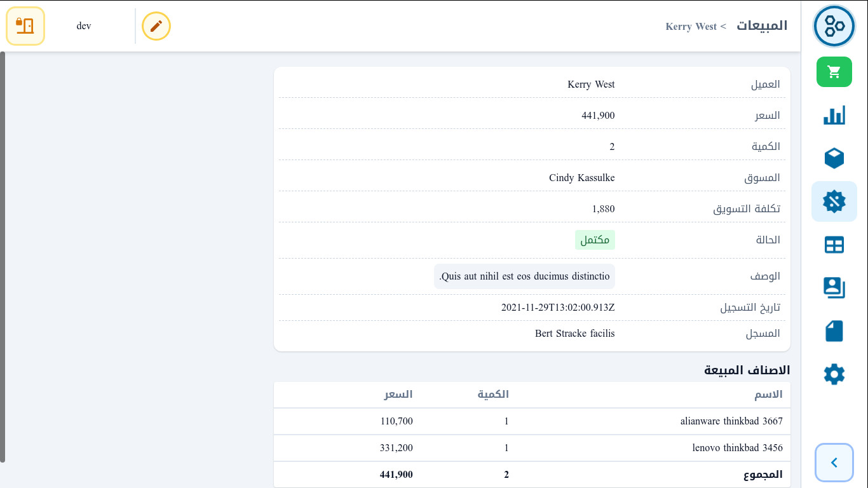Image resolution: width=868 pixels, height=488 pixels.
Task: Select the lenovo thinkbad 3456 row name
Action: coord(738,448)
